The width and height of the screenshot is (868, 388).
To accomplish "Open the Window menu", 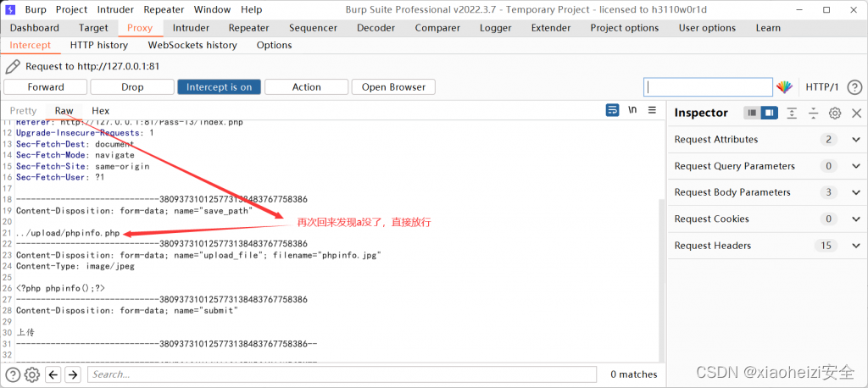I will point(213,9).
